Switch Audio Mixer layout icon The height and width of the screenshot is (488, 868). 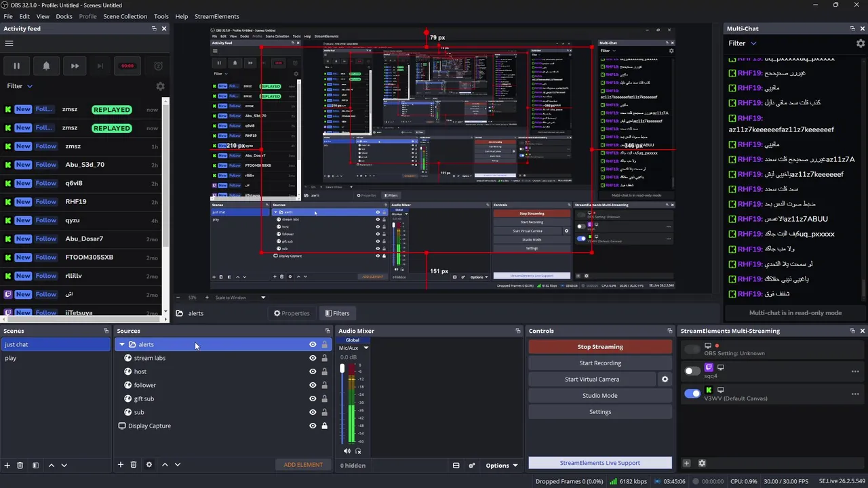456,466
